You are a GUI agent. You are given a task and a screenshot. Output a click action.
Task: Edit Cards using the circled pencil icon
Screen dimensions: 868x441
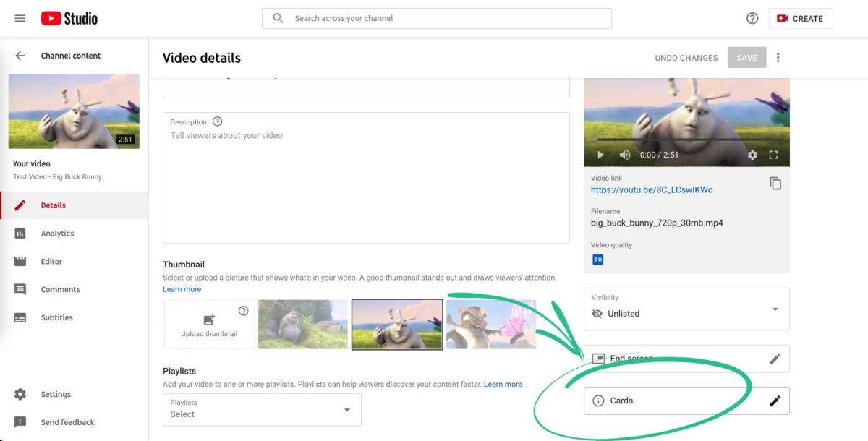(x=775, y=400)
